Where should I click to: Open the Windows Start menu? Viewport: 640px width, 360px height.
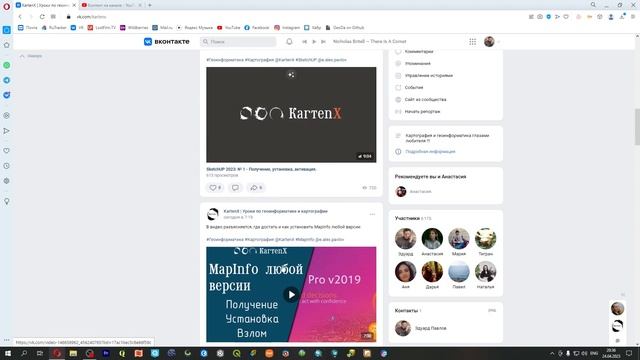point(8,353)
